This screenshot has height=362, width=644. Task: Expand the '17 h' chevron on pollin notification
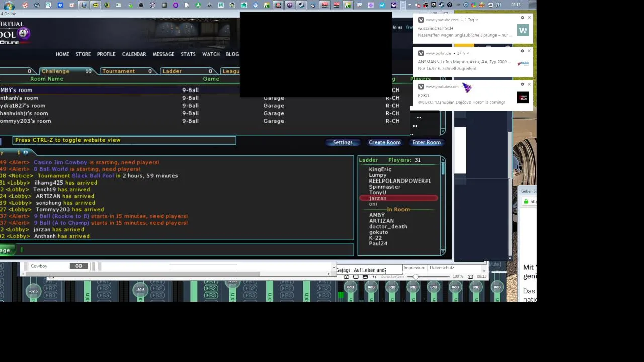tap(467, 53)
